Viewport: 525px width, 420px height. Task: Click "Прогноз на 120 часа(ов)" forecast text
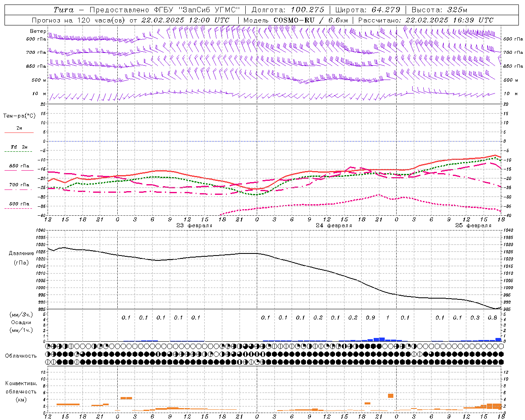[x=78, y=20]
